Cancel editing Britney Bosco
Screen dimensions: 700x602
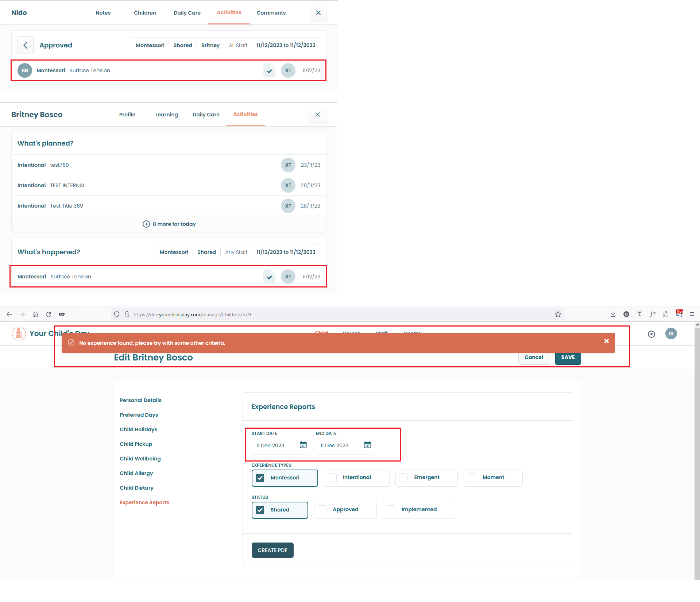pyautogui.click(x=534, y=357)
